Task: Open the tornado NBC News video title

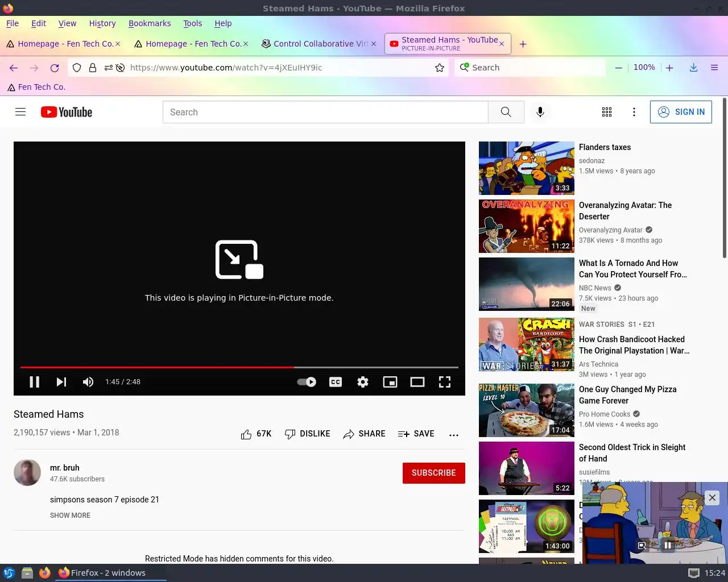Action: click(x=633, y=269)
